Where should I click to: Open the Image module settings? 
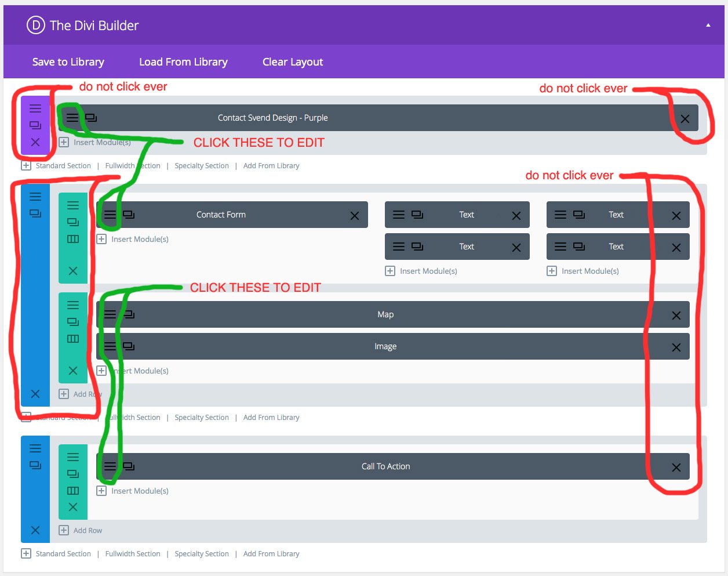coord(110,346)
